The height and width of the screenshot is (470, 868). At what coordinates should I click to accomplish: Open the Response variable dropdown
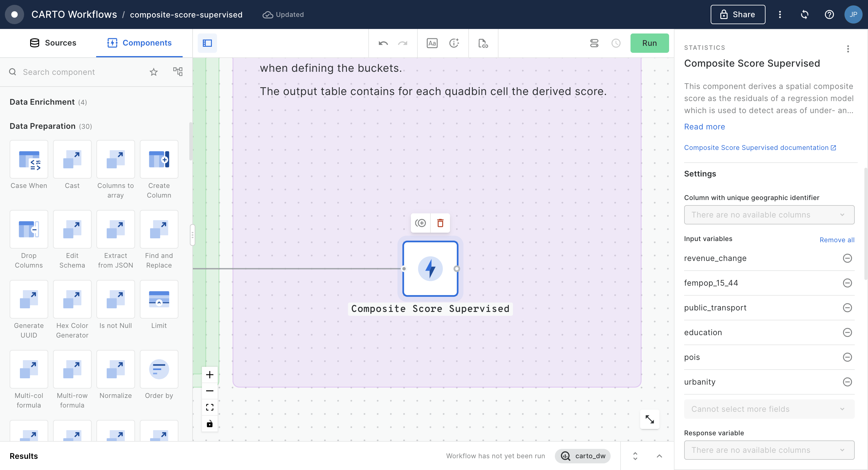click(769, 450)
